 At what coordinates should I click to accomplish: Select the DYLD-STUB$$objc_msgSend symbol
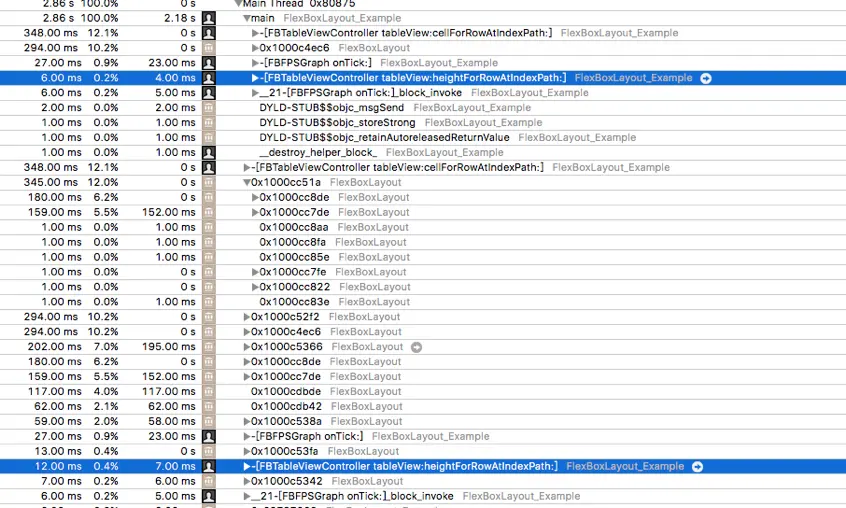pos(331,108)
